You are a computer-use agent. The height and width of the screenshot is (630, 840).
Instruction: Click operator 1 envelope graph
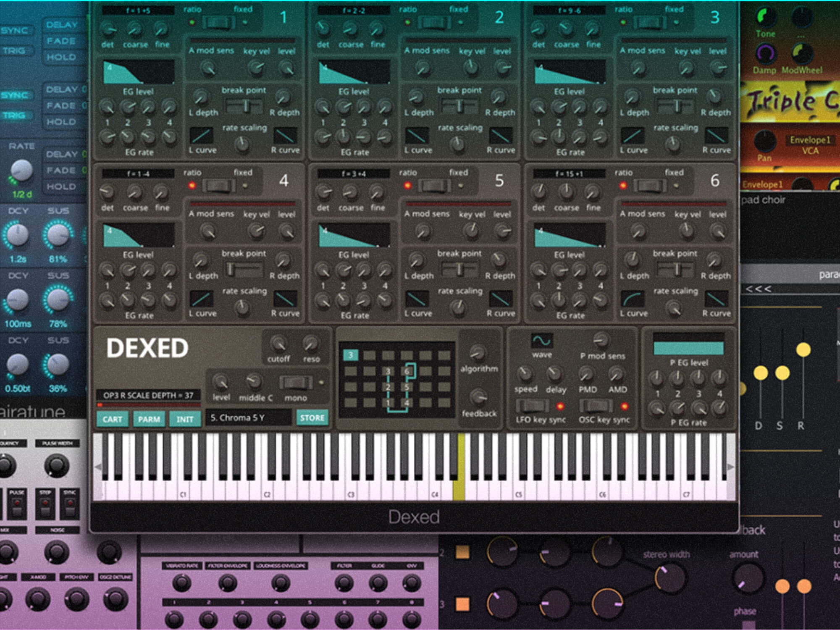[139, 72]
